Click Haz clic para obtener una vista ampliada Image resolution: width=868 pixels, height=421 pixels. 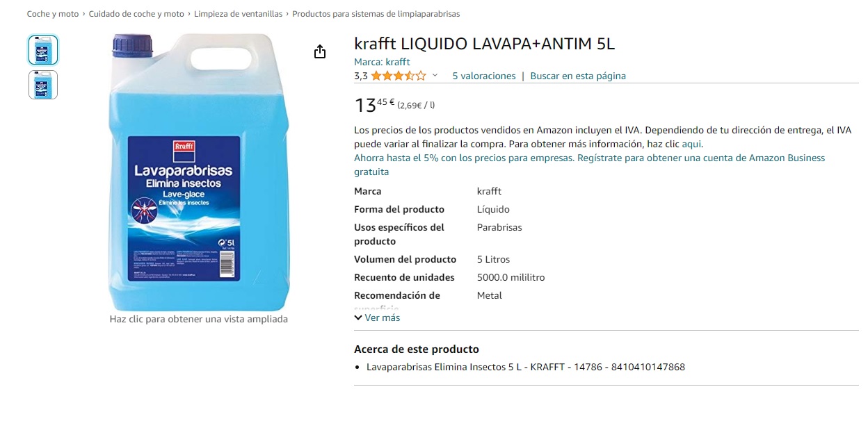(x=198, y=319)
